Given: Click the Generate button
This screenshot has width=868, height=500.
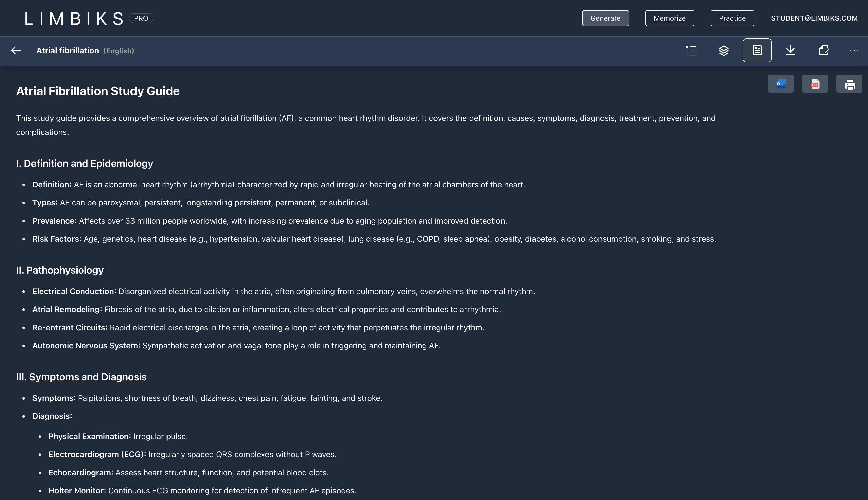Looking at the screenshot, I should coord(605,18).
